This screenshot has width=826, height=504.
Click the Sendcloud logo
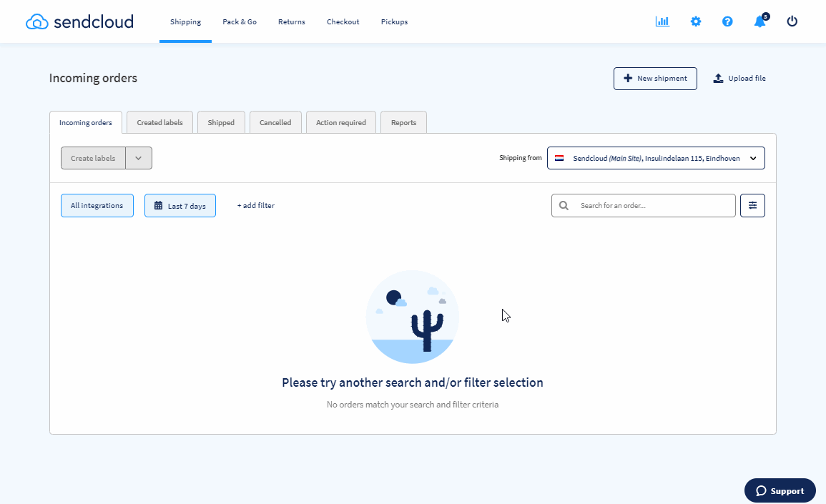(x=79, y=21)
